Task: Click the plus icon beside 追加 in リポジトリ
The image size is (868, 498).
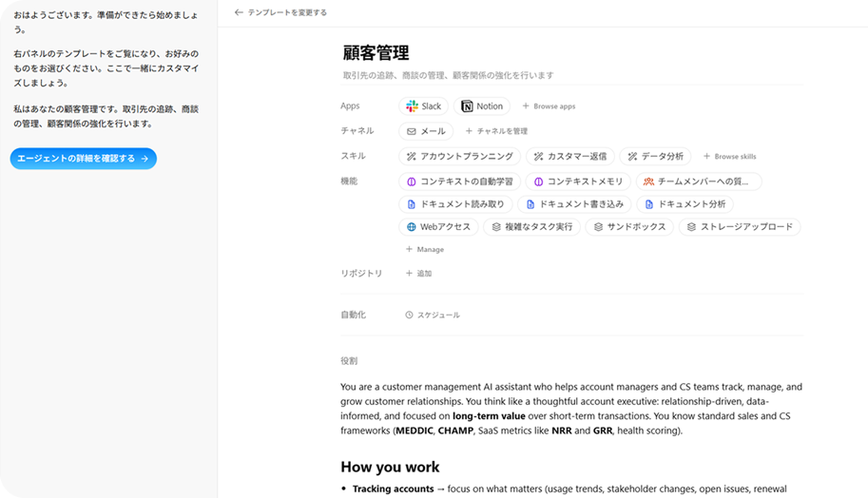Action: (409, 273)
